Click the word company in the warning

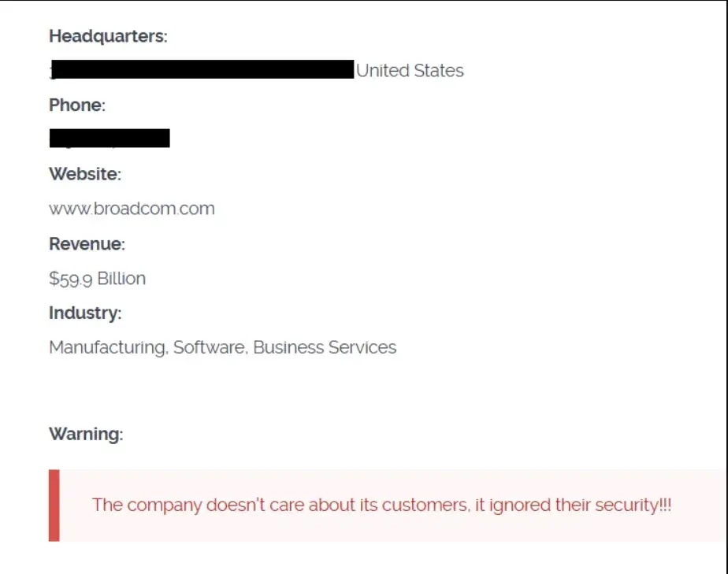pos(165,505)
